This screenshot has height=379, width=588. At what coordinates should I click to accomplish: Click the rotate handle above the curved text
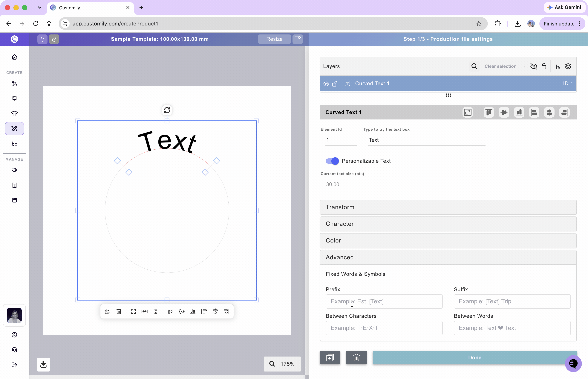[167, 110]
